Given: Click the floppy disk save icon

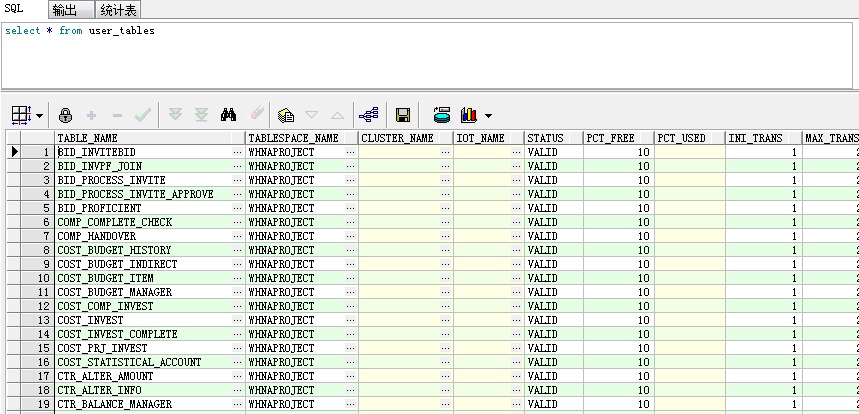Looking at the screenshot, I should pyautogui.click(x=403, y=115).
